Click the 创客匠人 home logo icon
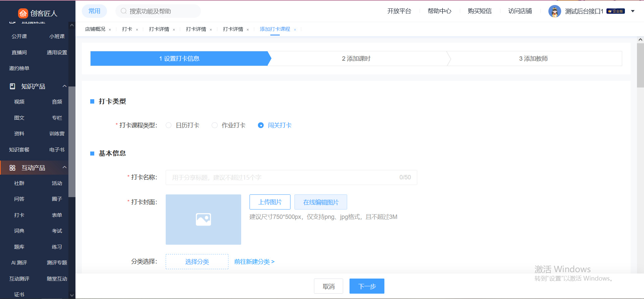 (23, 13)
